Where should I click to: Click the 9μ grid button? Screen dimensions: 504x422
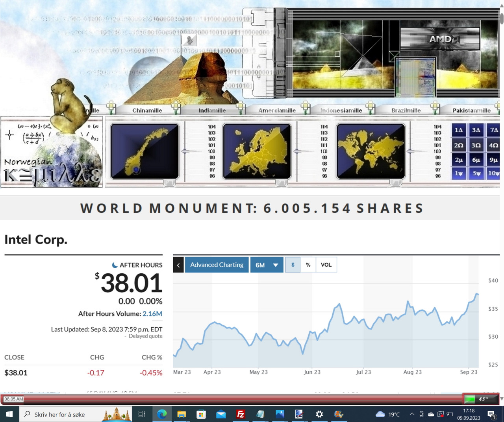coord(494,160)
